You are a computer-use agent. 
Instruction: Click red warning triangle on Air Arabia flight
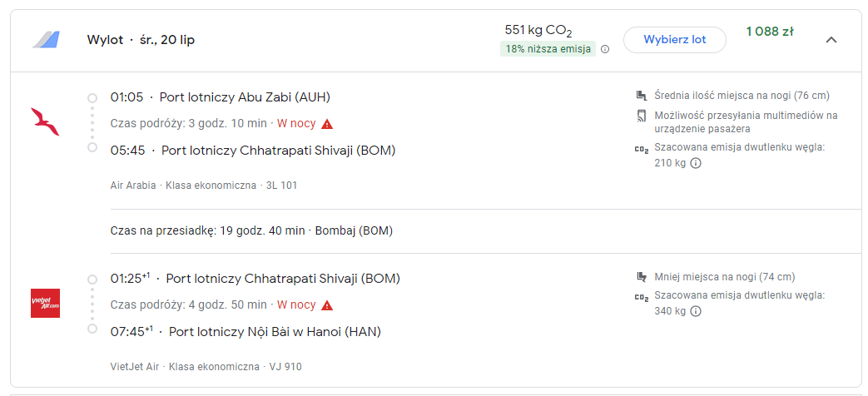pyautogui.click(x=327, y=124)
